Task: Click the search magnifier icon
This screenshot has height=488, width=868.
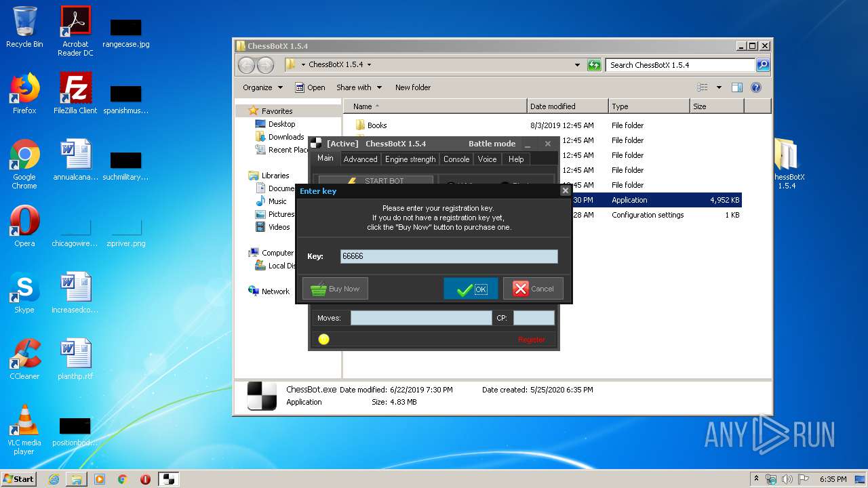Action: click(x=763, y=65)
